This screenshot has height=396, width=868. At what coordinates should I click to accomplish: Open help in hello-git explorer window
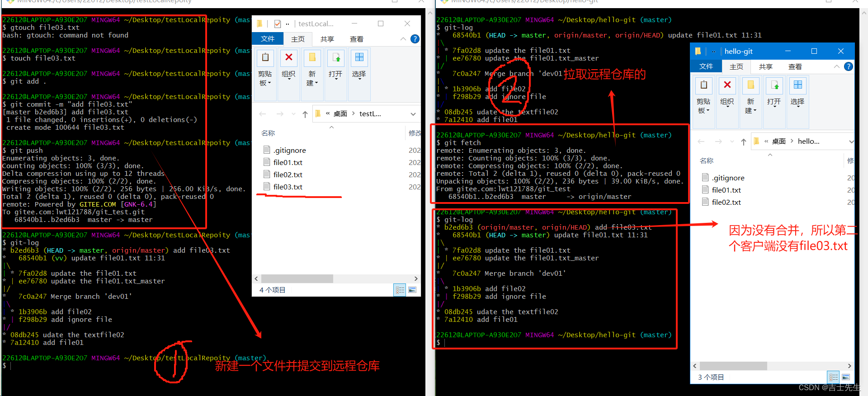[849, 66]
